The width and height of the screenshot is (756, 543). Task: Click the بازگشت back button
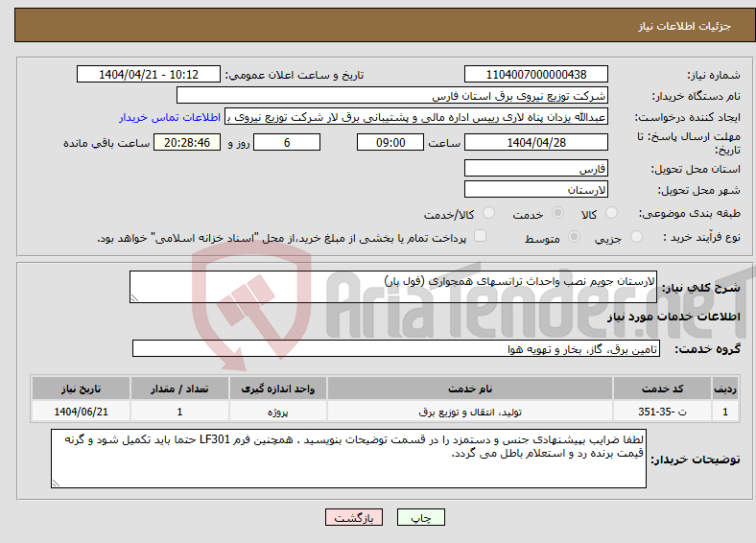coord(354,517)
